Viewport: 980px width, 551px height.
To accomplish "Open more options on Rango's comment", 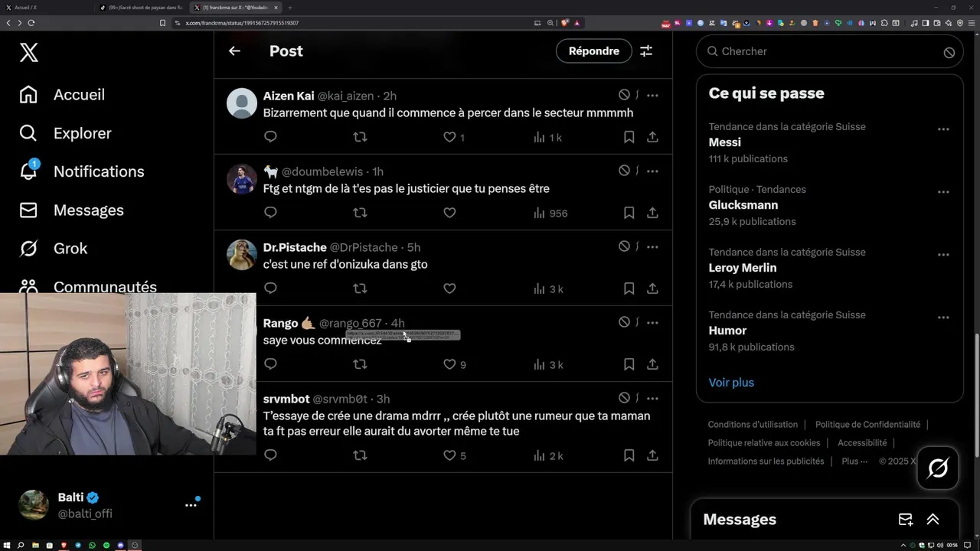I will pos(652,323).
